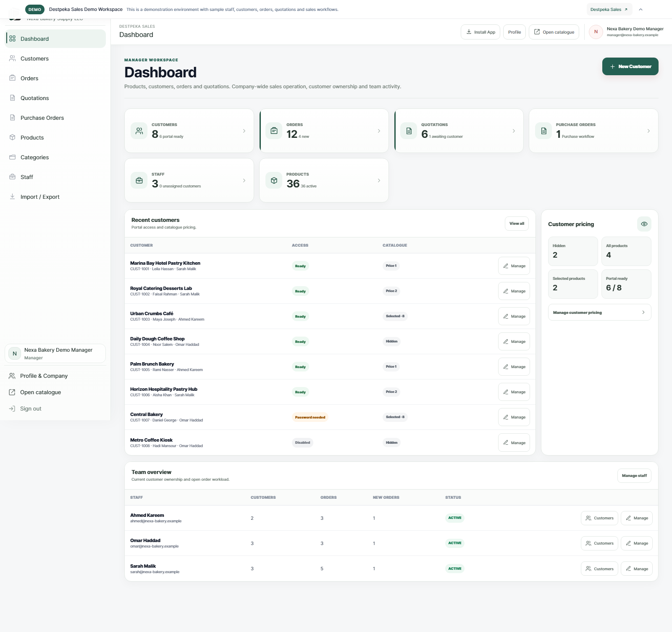View Customers for Ahmed Kareem
Screen dimensions: 672x632
[x=600, y=518]
